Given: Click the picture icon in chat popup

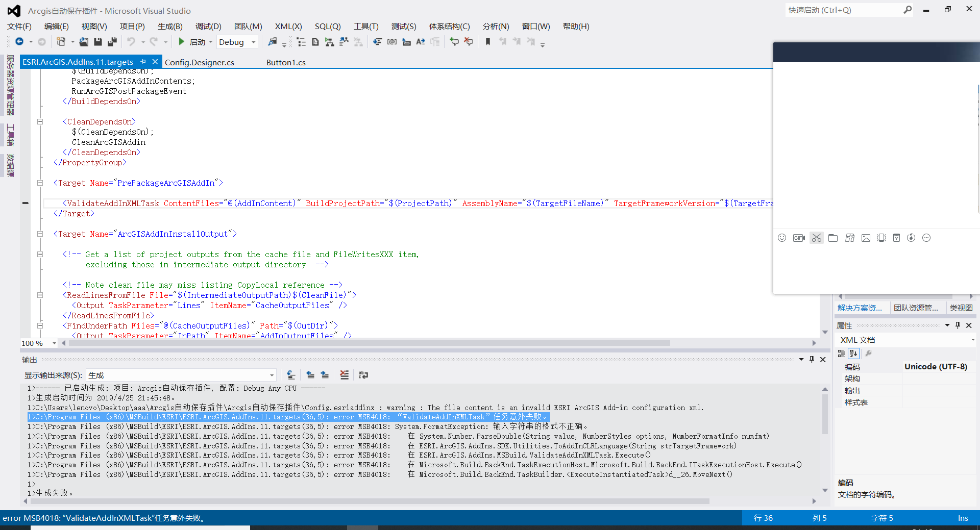Looking at the screenshot, I should (866, 238).
